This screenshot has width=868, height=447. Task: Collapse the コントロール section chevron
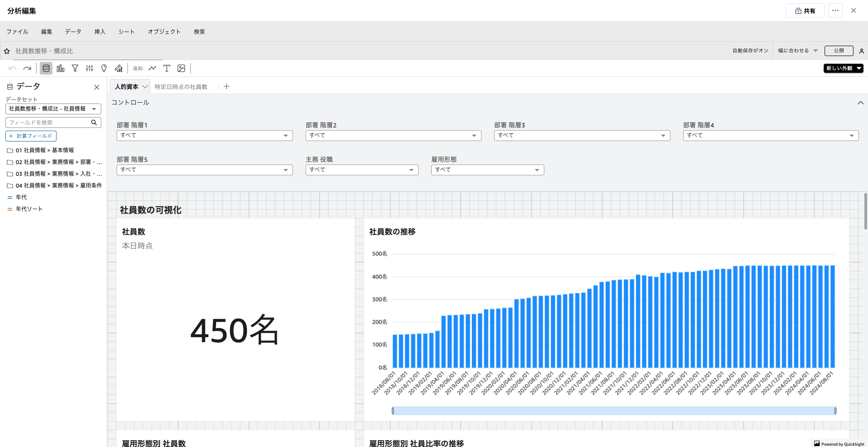(x=860, y=103)
